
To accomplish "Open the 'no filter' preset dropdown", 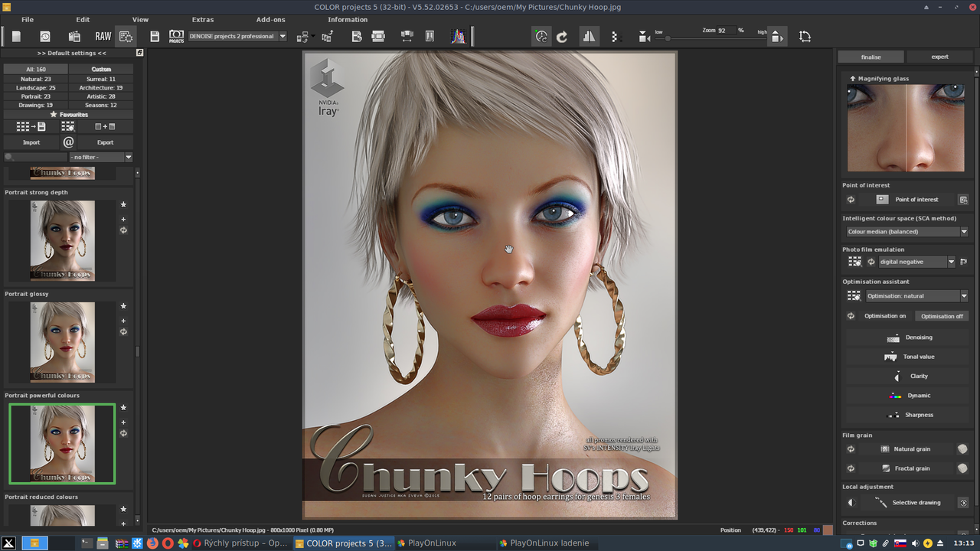I will 100,157.
